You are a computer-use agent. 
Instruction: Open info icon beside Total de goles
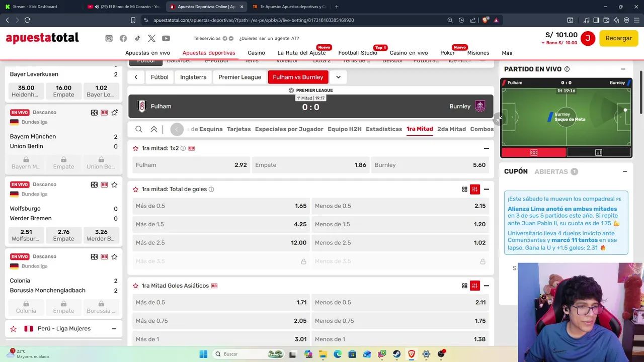click(211, 190)
